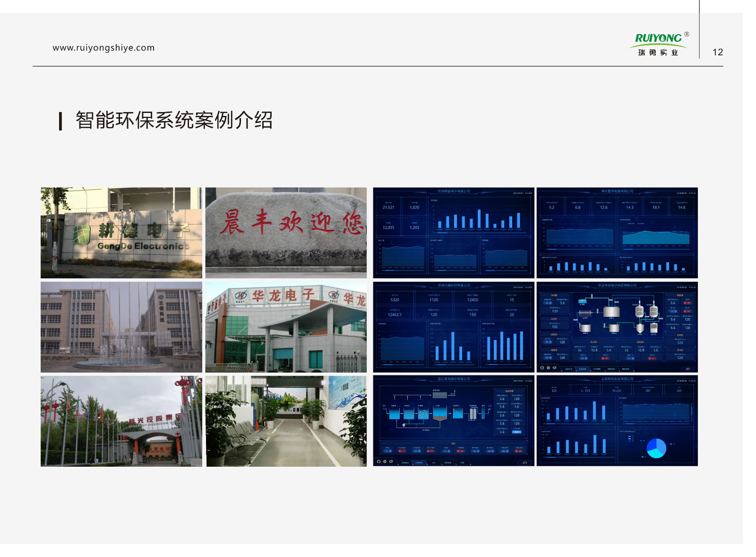Viewport: 756px width, 557px height.
Task: Click the 1,203 value in Hangzhou dashboard
Action: pyautogui.click(x=414, y=227)
